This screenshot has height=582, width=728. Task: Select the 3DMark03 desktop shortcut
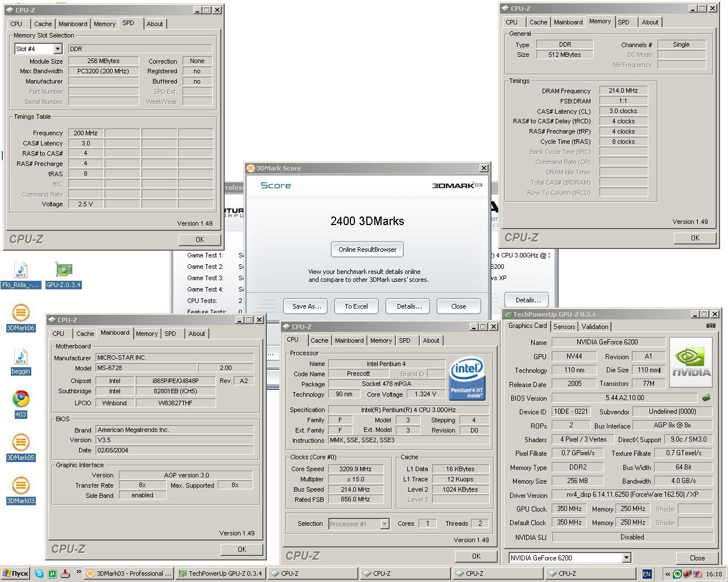20,491
